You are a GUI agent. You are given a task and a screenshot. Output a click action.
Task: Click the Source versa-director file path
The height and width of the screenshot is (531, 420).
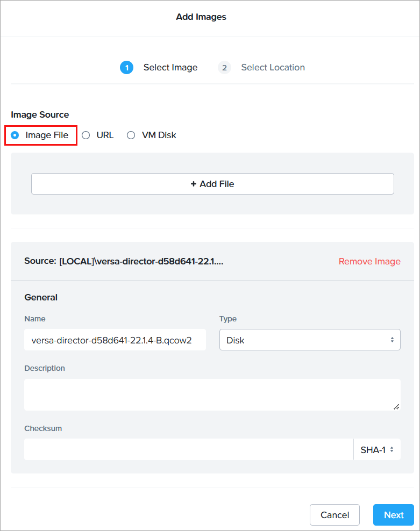coord(141,261)
